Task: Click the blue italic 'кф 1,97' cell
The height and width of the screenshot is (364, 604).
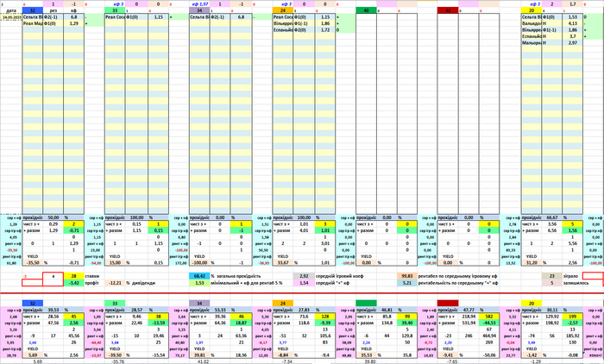Action: point(199,4)
